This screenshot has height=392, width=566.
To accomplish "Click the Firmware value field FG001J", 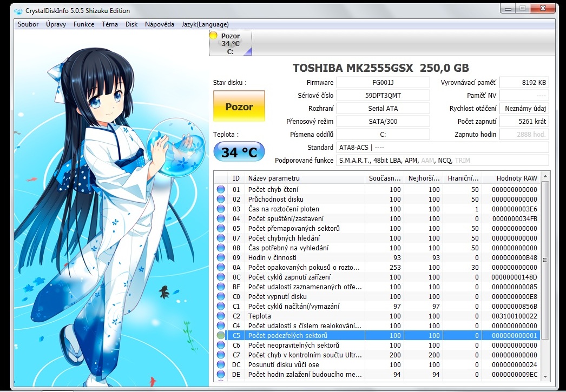I will 383,82.
